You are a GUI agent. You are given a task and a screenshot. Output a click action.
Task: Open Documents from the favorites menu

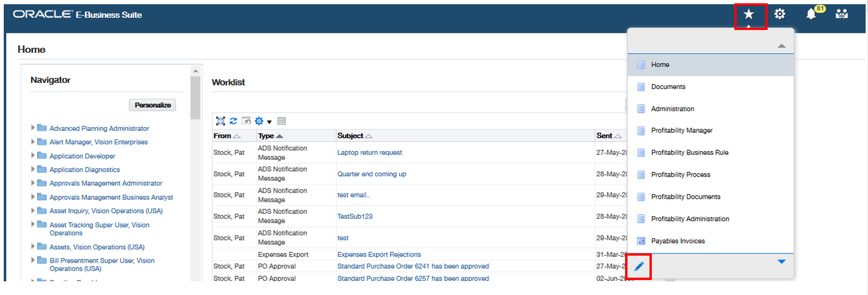668,87
